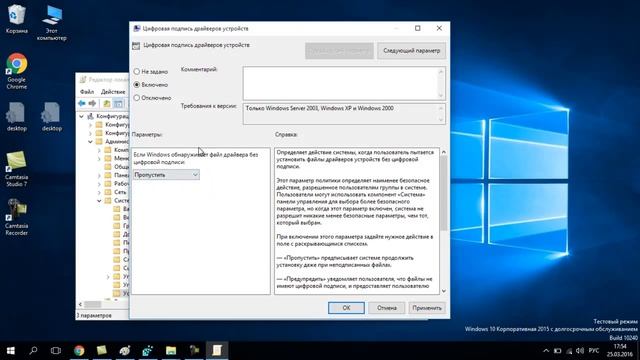The width and height of the screenshot is (640, 360).
Task: Click the volume speaker tray icon
Action: (580, 351)
